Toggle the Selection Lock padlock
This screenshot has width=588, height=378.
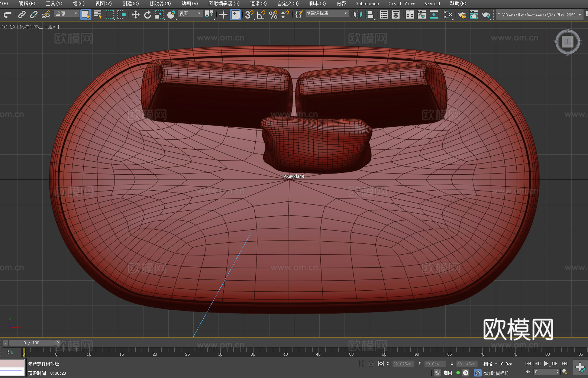pyautogui.click(x=371, y=364)
